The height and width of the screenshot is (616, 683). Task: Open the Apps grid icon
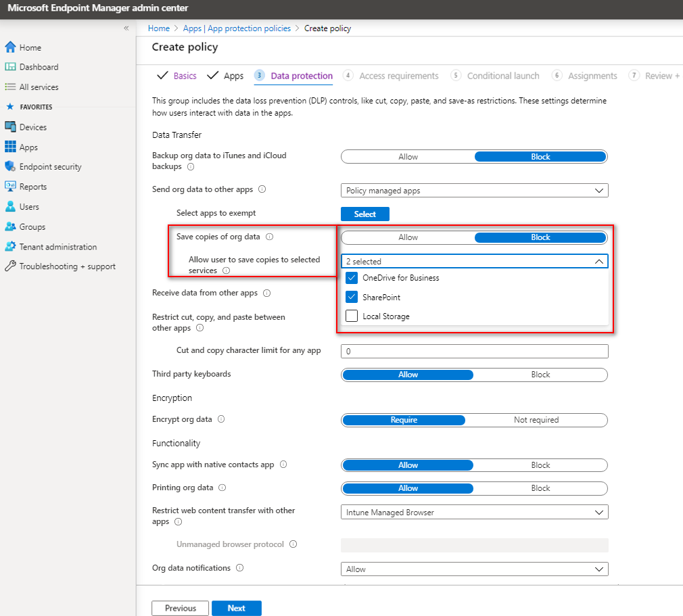click(10, 147)
